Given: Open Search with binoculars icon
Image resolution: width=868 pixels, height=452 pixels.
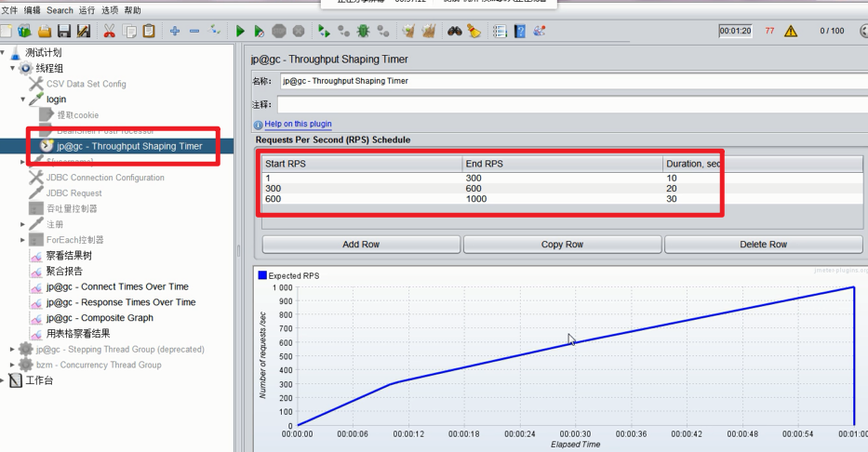Looking at the screenshot, I should (455, 31).
